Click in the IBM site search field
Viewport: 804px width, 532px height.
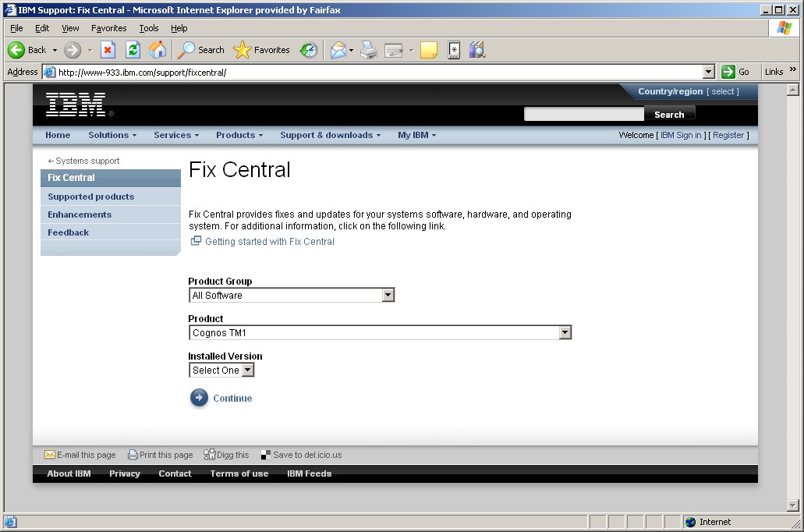[x=583, y=115]
